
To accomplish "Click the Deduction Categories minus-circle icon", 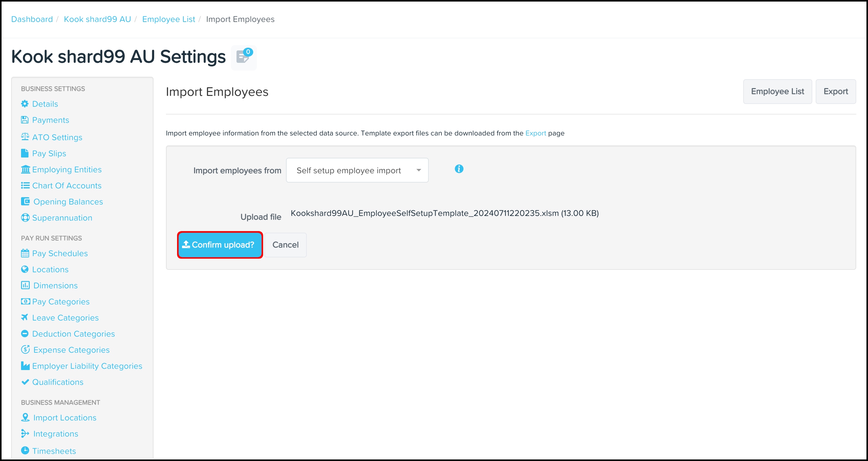I will click(25, 334).
